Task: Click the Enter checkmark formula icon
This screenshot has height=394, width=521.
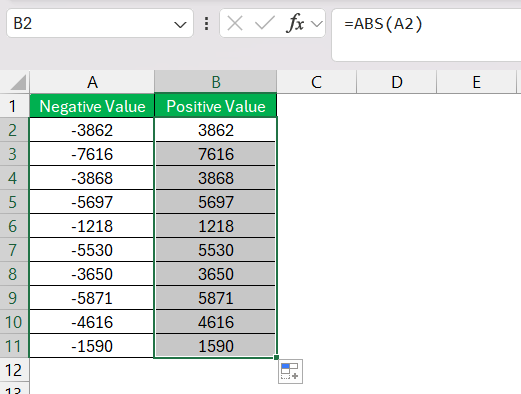Action: click(264, 24)
